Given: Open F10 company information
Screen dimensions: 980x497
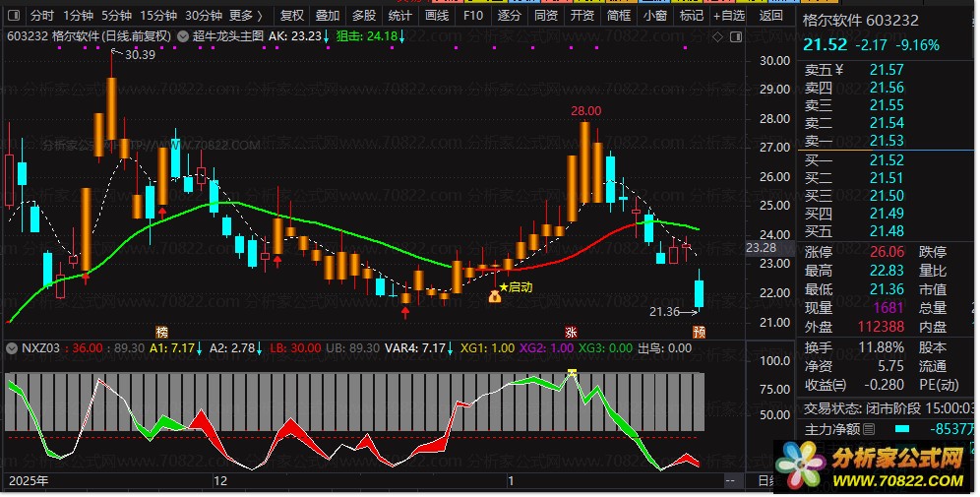Looking at the screenshot, I should [473, 15].
